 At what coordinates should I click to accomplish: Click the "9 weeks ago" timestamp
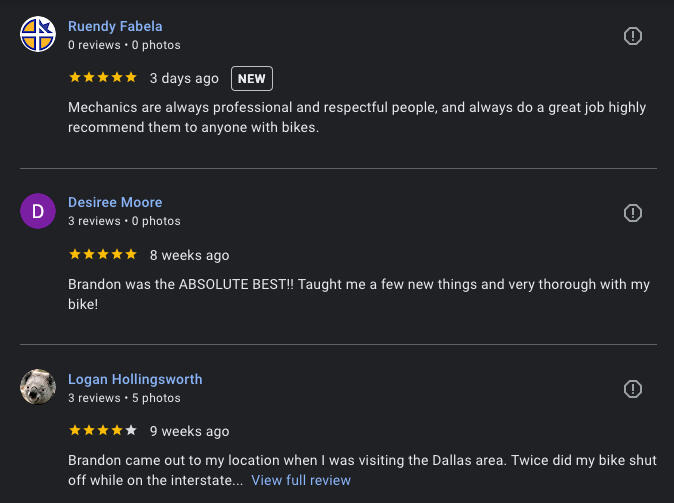(189, 431)
